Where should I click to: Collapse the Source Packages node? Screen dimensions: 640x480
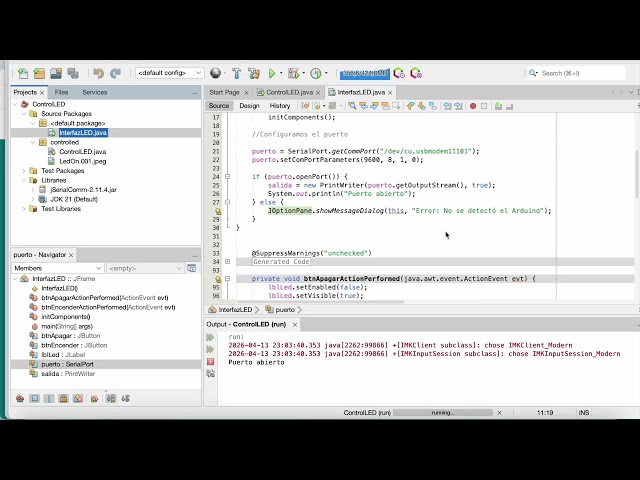pyautogui.click(x=24, y=114)
